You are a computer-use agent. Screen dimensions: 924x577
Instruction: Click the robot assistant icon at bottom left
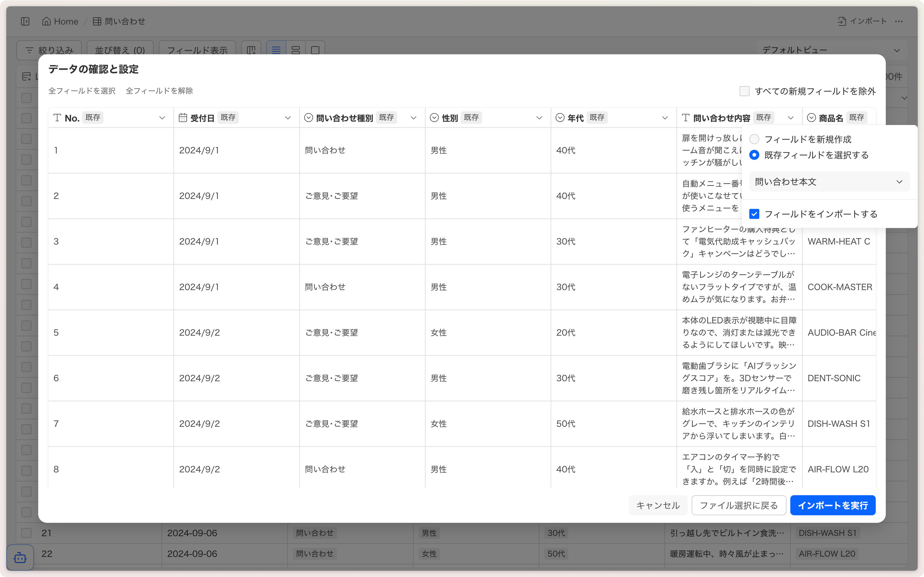20,558
